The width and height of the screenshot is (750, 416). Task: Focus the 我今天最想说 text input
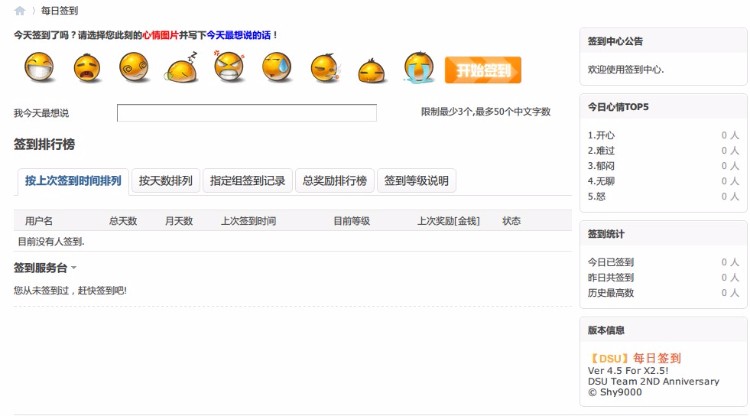pos(247,113)
